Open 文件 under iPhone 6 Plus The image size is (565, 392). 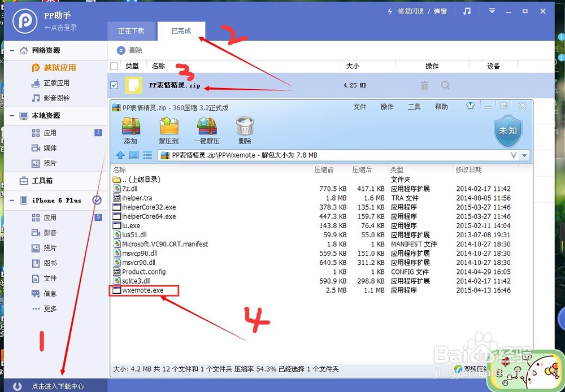pyautogui.click(x=44, y=278)
